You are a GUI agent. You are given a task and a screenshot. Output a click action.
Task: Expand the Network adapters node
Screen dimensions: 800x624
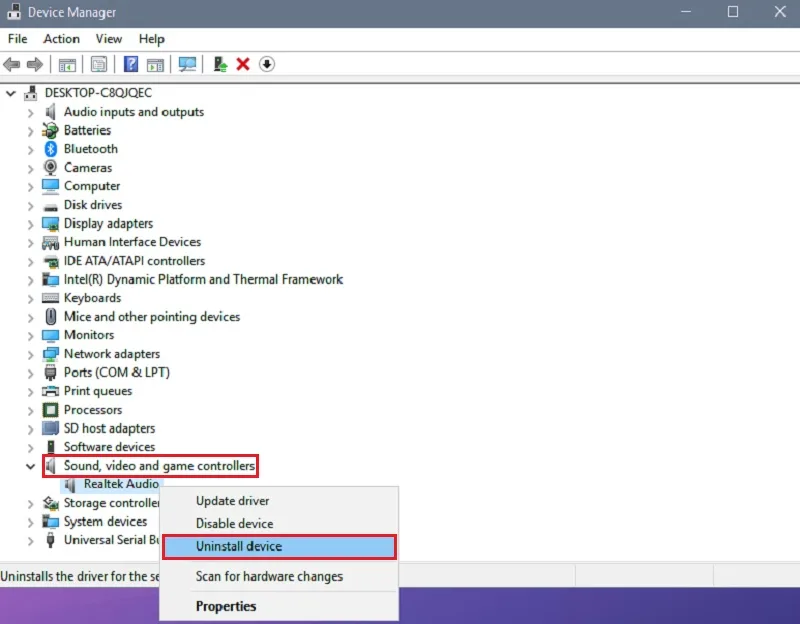coord(30,354)
